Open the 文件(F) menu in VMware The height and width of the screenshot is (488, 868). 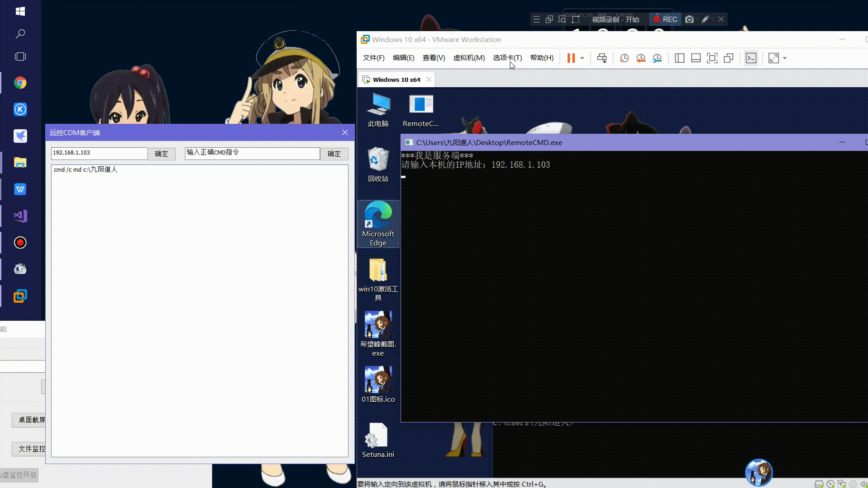tap(373, 58)
